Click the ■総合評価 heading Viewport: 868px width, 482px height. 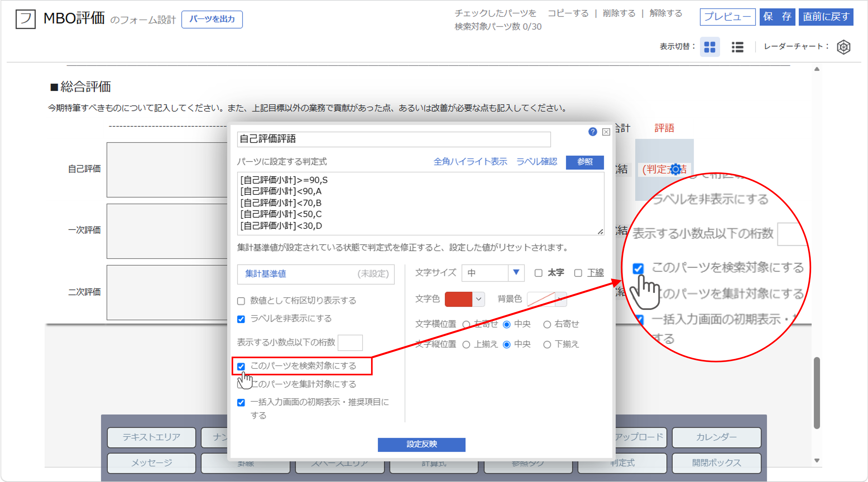pyautogui.click(x=80, y=87)
